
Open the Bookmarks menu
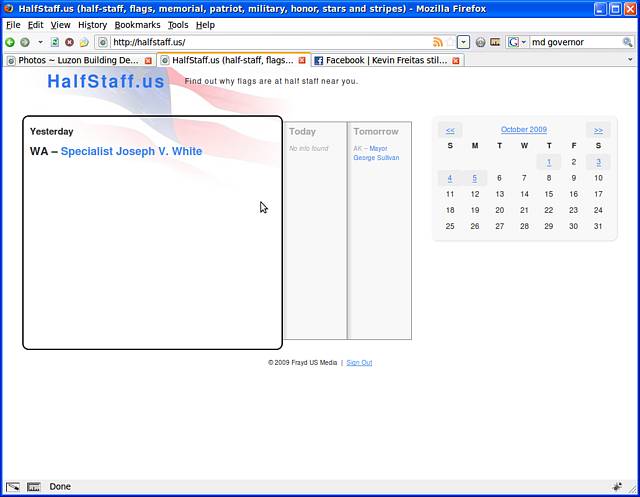137,25
